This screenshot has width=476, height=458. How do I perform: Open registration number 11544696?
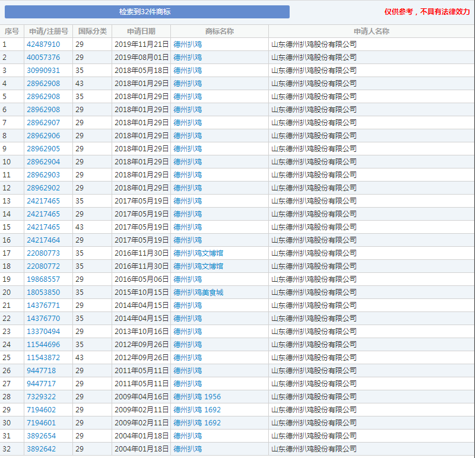coord(43,345)
